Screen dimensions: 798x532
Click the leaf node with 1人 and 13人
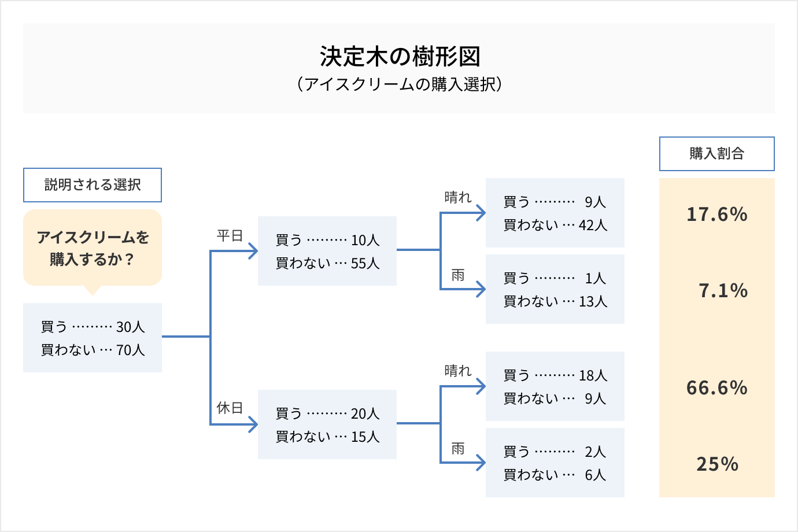(x=555, y=289)
